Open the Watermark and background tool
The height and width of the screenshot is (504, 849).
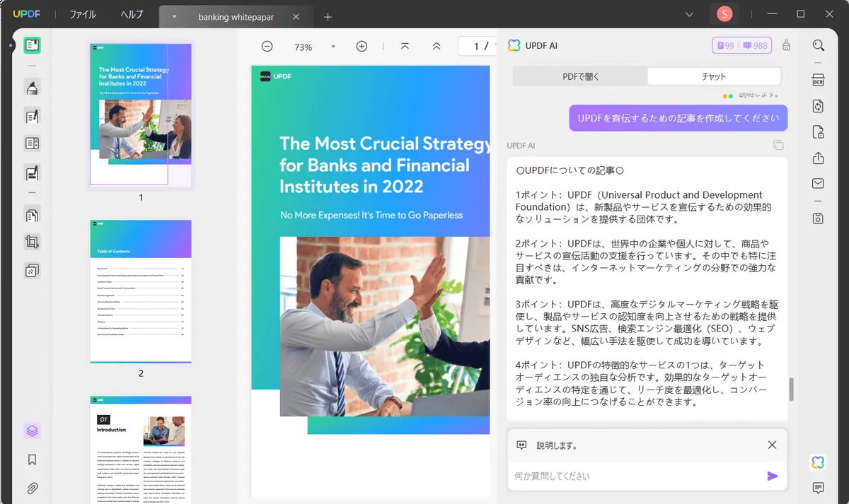[32, 270]
